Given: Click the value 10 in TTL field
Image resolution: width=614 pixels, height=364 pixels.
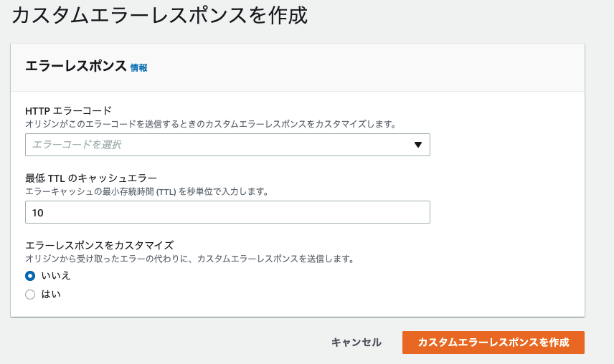Looking at the screenshot, I should pos(37,213).
